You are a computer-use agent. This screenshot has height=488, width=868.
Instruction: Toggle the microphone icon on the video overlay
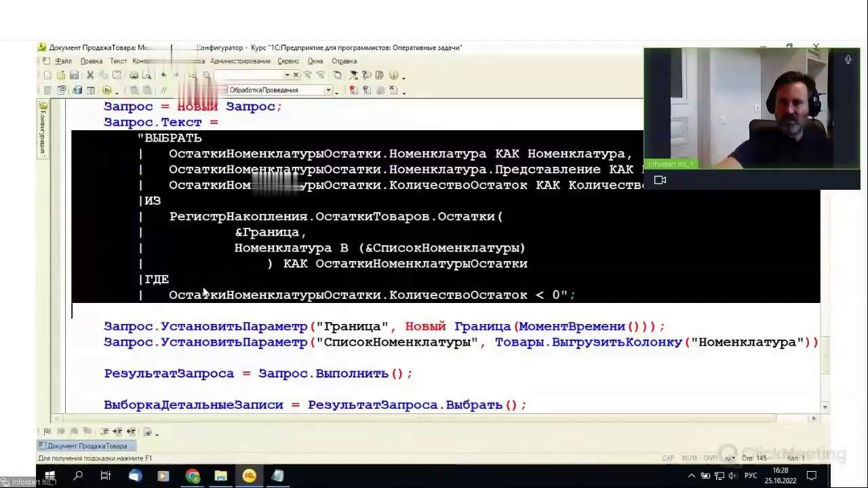(848, 60)
